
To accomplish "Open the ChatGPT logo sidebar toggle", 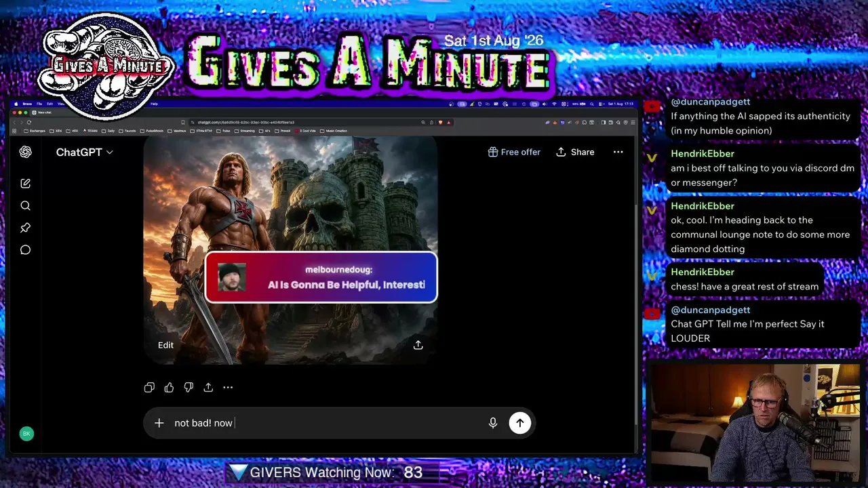I will 25,152.
